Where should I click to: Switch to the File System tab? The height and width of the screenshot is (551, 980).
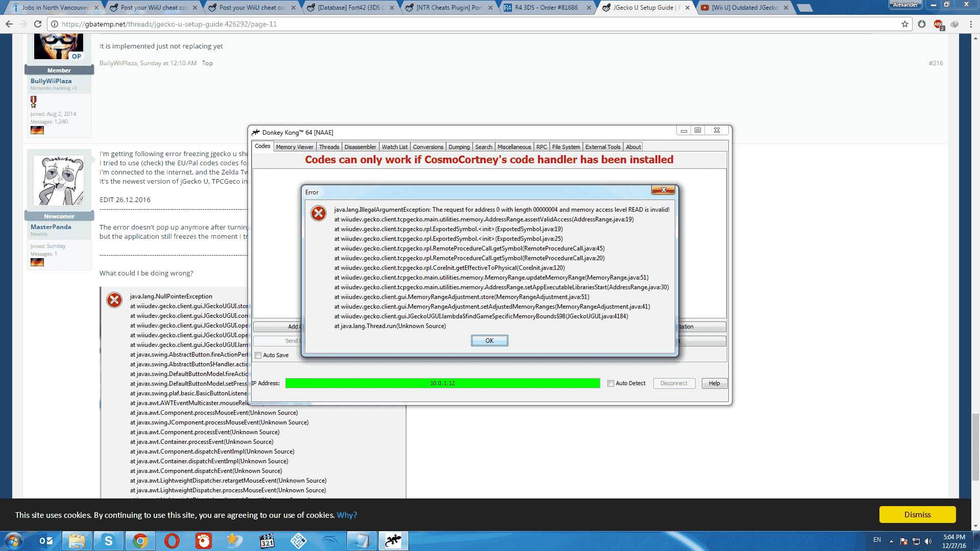tap(566, 147)
